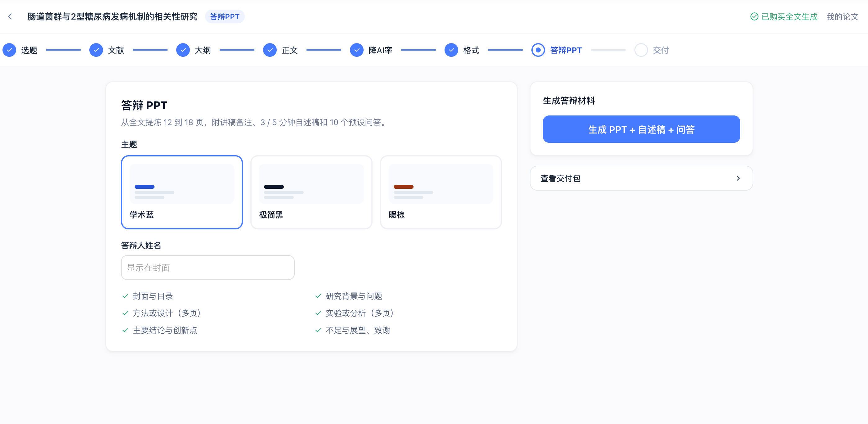Click the brown color bar in 暖棕 preview

pyautogui.click(x=403, y=187)
